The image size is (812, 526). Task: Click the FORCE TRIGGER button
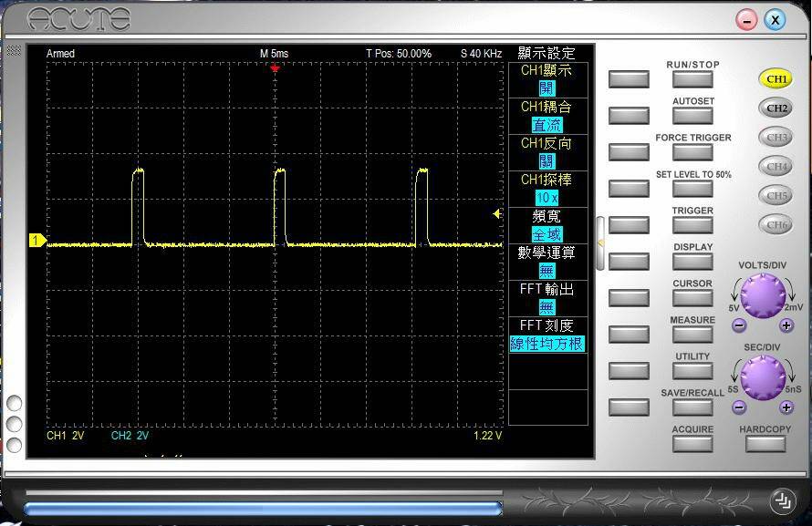coord(692,152)
